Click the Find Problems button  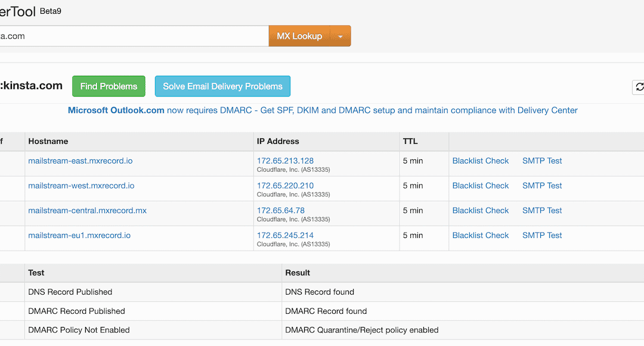(109, 86)
